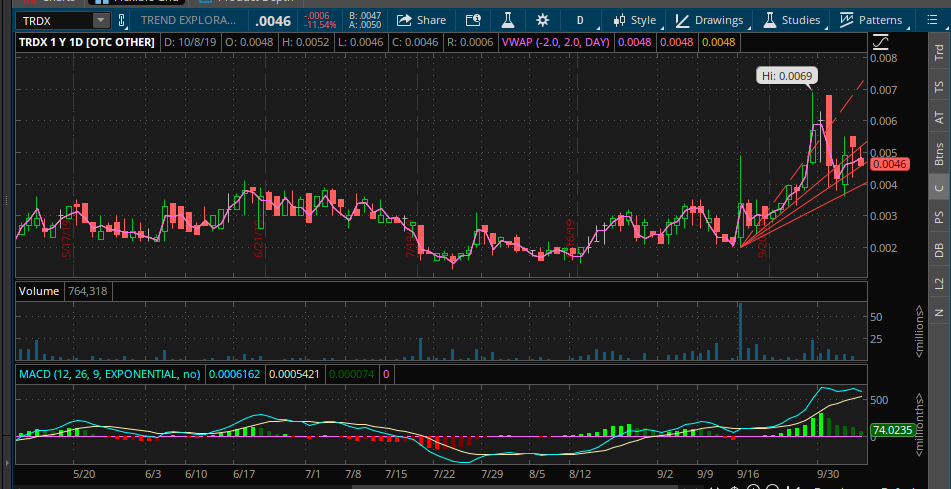Open the Patterns menu
Viewport: 951px width, 489px height.
click(870, 20)
